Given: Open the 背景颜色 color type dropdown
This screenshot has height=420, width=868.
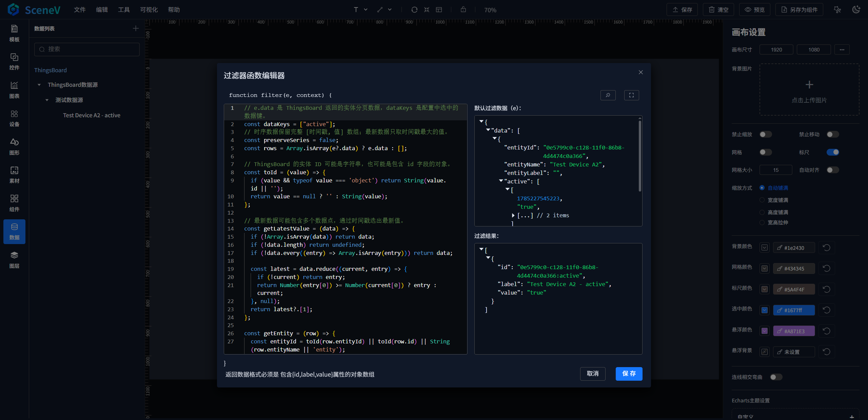Looking at the screenshot, I should [x=765, y=248].
